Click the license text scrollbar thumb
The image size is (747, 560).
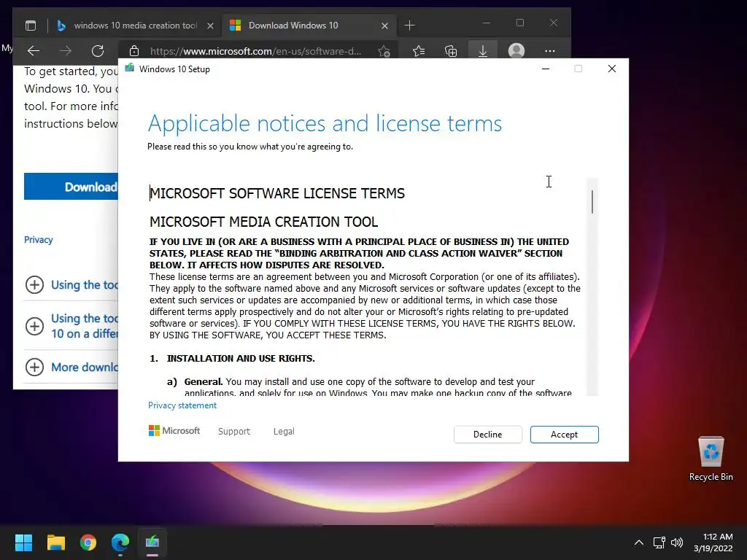click(592, 202)
